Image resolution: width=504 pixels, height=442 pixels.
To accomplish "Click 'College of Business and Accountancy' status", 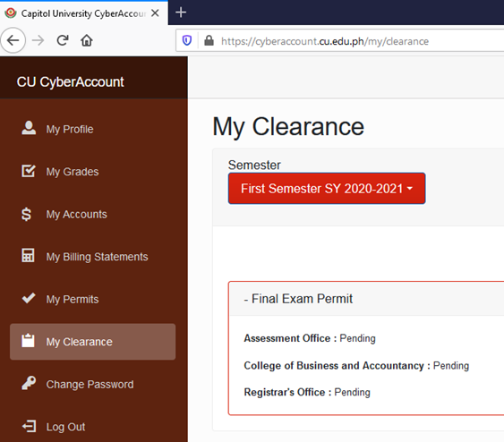I will pos(356,366).
